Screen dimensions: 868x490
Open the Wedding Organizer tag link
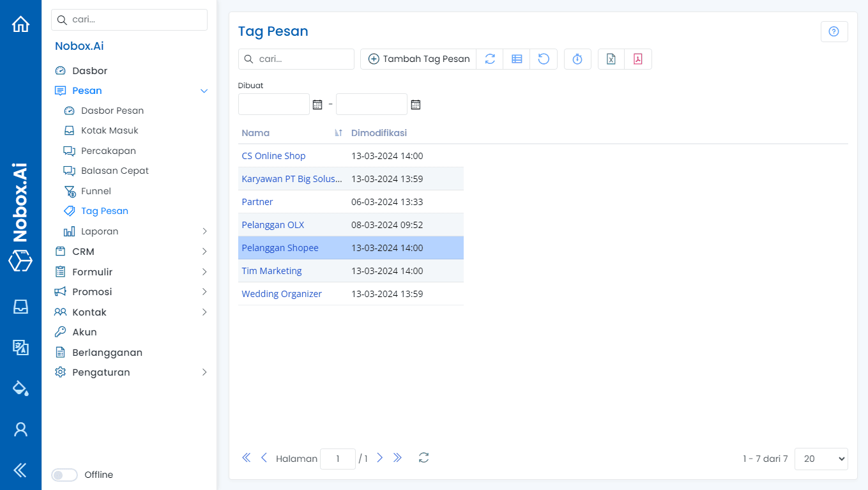click(x=282, y=294)
